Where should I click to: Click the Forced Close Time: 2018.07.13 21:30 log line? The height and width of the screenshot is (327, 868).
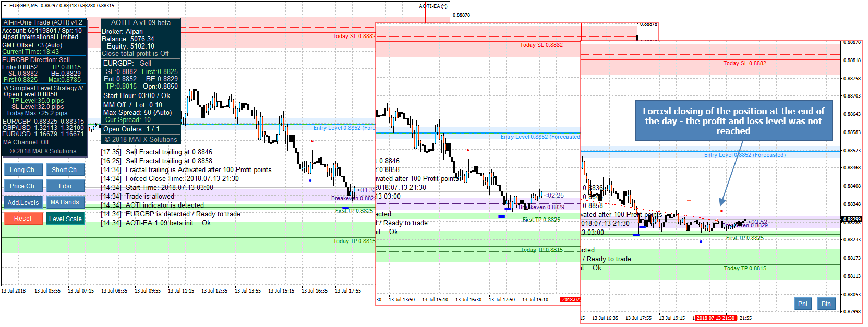point(170,179)
